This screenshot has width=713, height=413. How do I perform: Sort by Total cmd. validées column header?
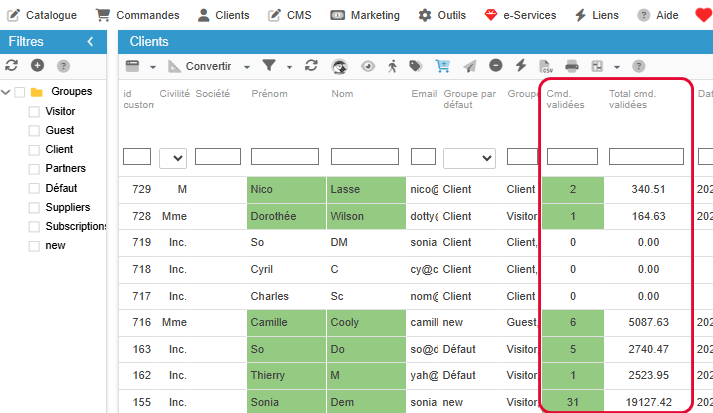(x=632, y=99)
